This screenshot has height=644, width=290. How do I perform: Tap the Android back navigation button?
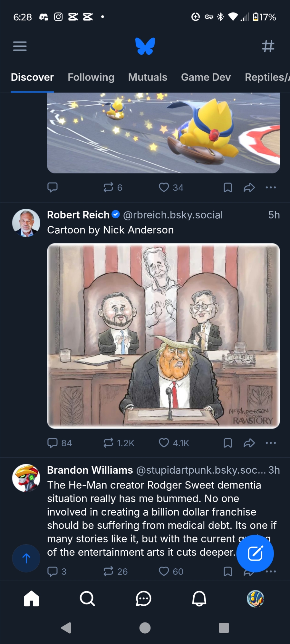tap(66, 628)
